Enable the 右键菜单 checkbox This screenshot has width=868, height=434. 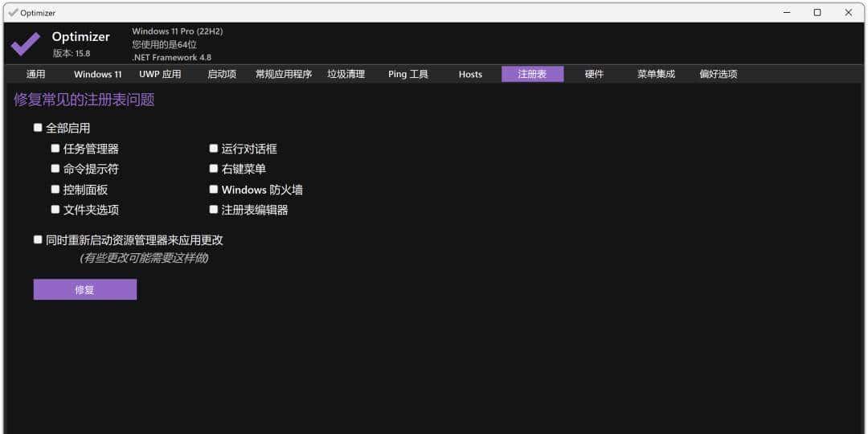coord(214,169)
